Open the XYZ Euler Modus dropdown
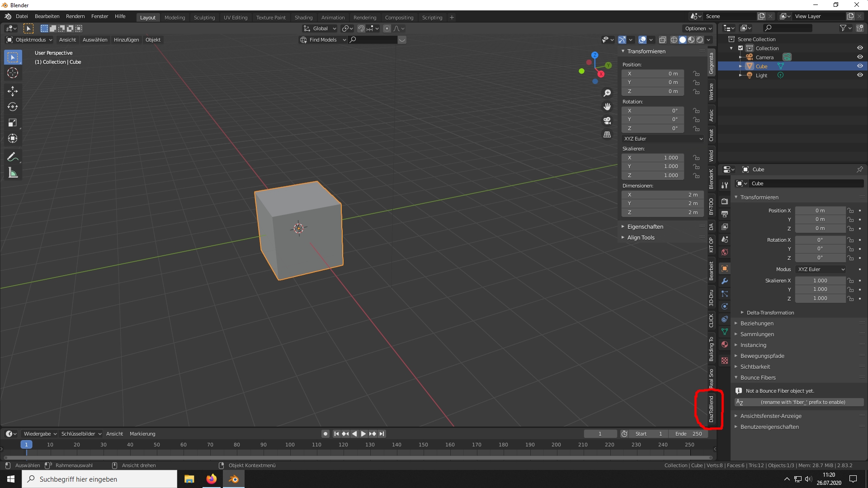868x488 pixels. (821, 269)
